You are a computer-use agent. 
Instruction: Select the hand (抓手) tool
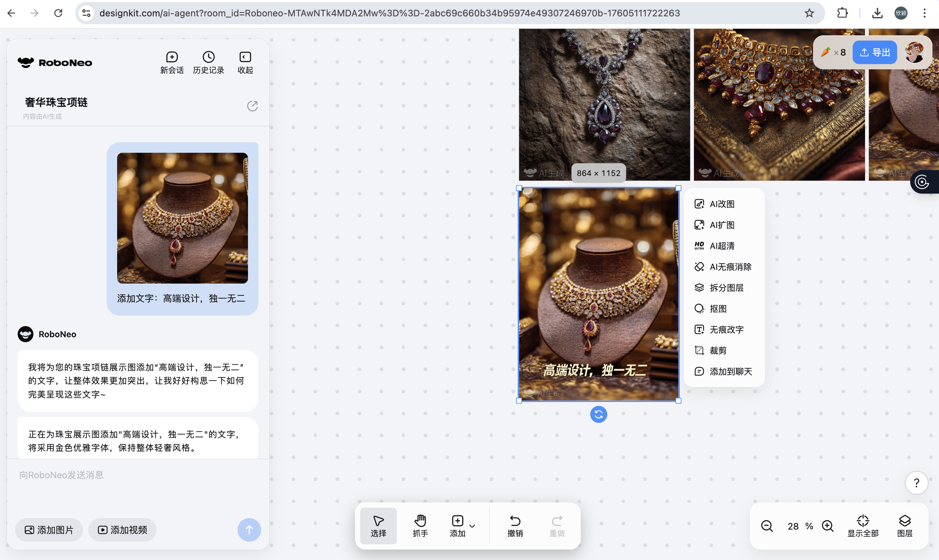420,526
